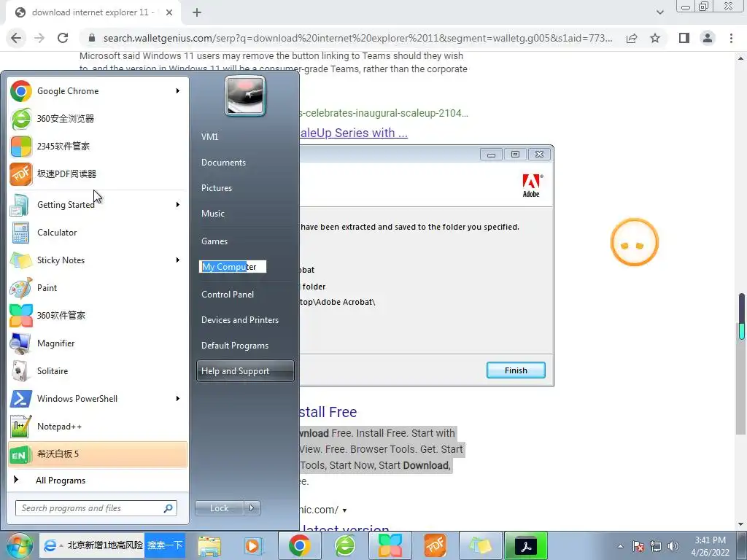Viewport: 747px width, 560px height.
Task: Open the Chrome profile avatar
Action: 708,38
